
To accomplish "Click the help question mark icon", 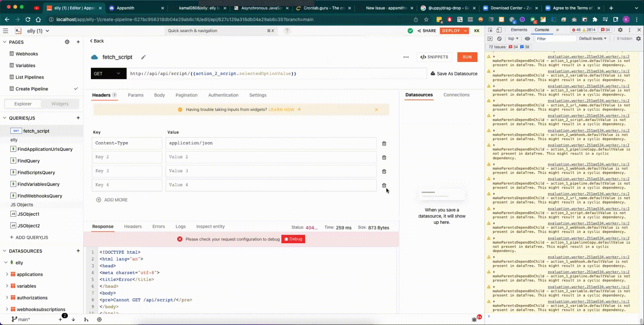I will 287,31.
